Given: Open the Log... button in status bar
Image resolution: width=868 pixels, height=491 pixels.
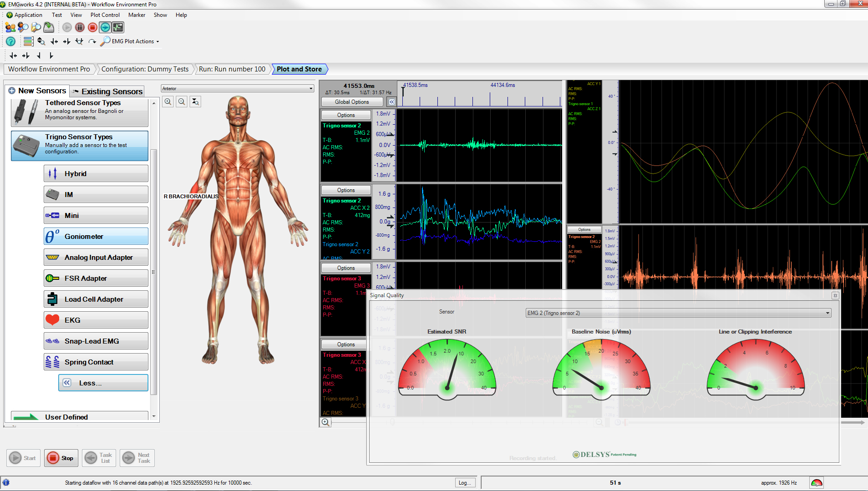Looking at the screenshot, I should pos(465,483).
